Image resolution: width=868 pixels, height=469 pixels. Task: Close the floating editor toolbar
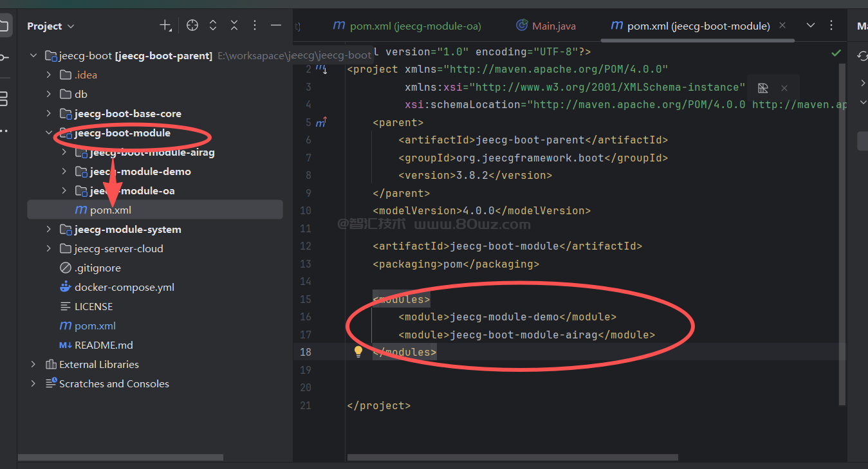tap(784, 88)
